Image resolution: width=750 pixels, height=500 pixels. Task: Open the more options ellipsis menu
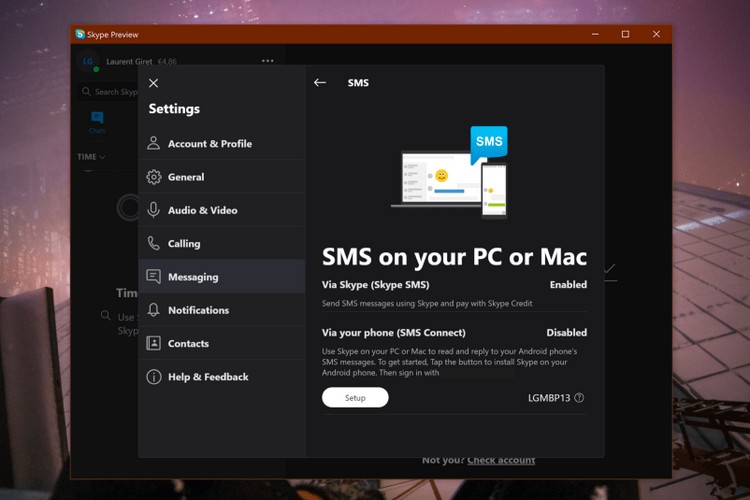268,61
